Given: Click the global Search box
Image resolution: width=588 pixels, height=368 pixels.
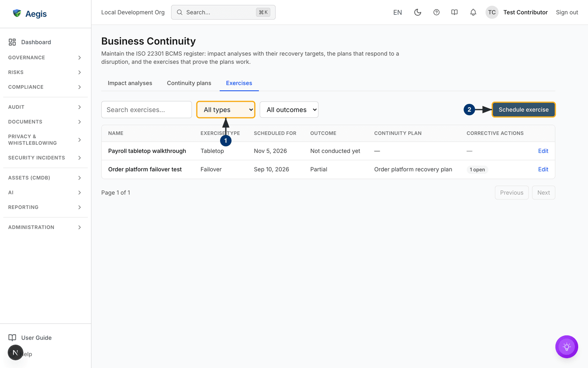Looking at the screenshot, I should pyautogui.click(x=223, y=12).
